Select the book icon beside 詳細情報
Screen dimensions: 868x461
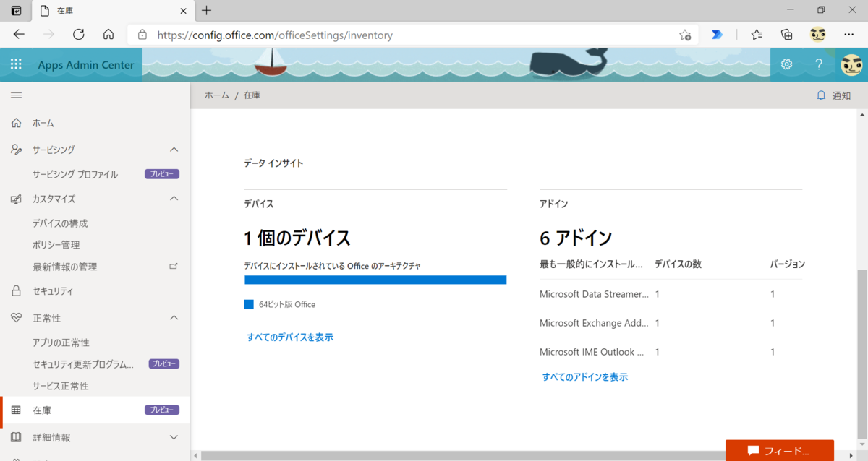tap(16, 437)
